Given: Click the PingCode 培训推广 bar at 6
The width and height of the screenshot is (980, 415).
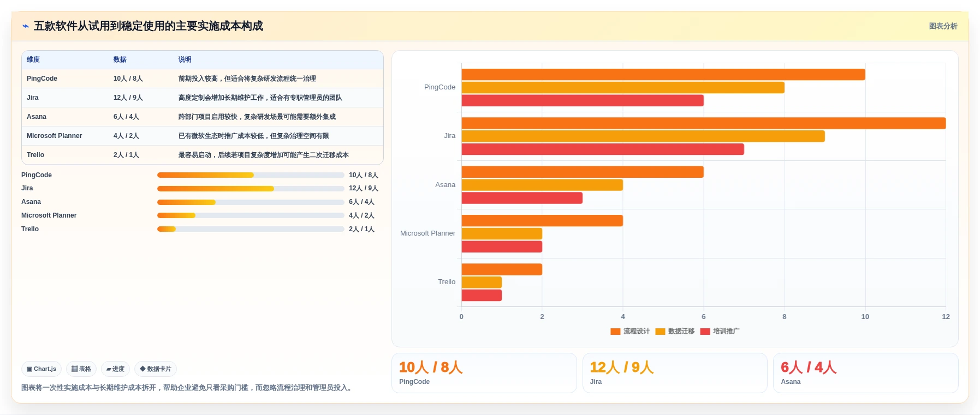Looking at the screenshot, I should (583, 101).
